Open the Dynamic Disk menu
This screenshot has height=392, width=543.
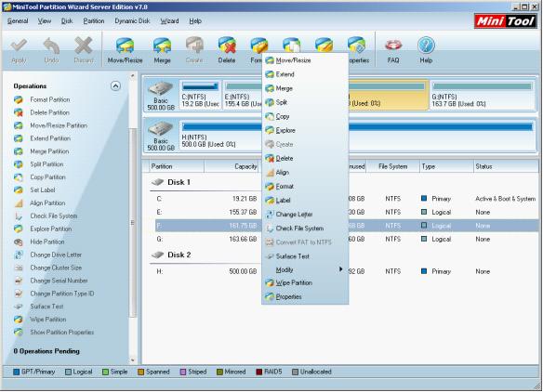(132, 21)
